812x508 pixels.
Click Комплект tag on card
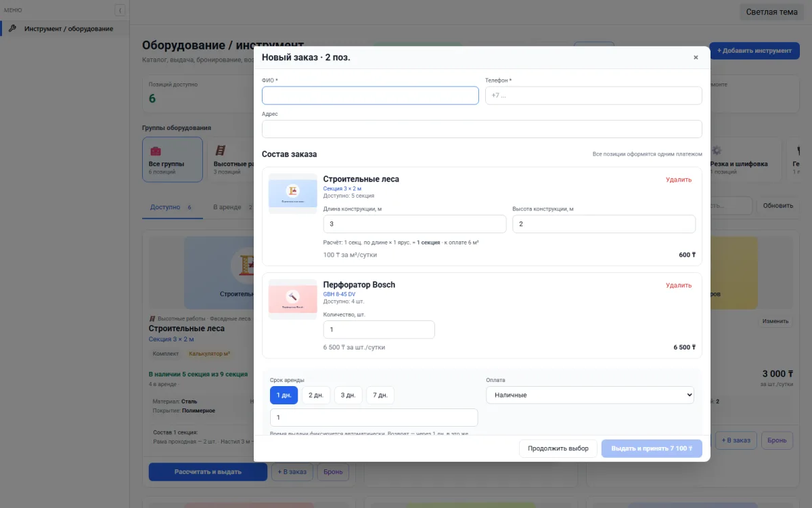tap(166, 354)
